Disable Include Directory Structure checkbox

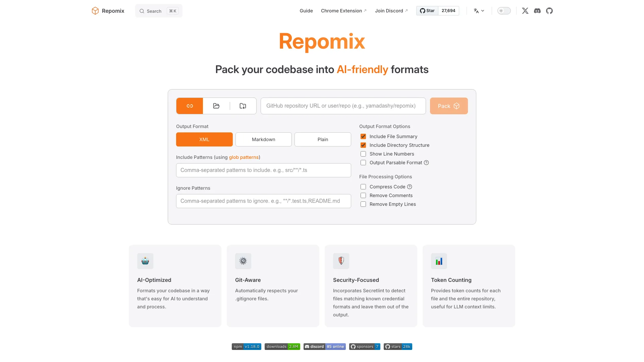pyautogui.click(x=363, y=145)
